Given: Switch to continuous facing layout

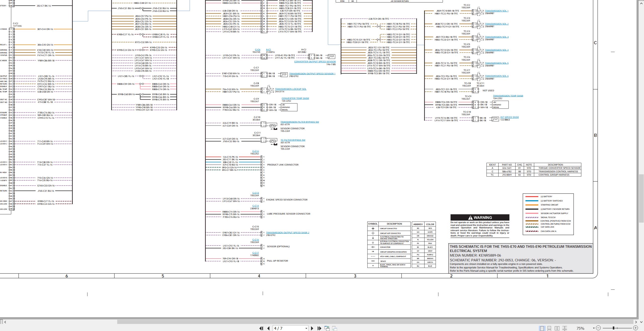Looking at the screenshot, I should pyautogui.click(x=565, y=328).
